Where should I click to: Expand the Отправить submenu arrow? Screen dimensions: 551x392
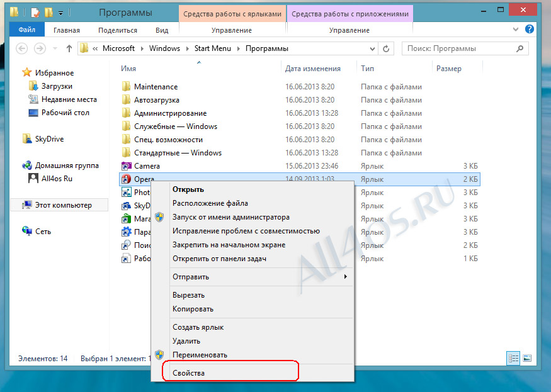346,276
